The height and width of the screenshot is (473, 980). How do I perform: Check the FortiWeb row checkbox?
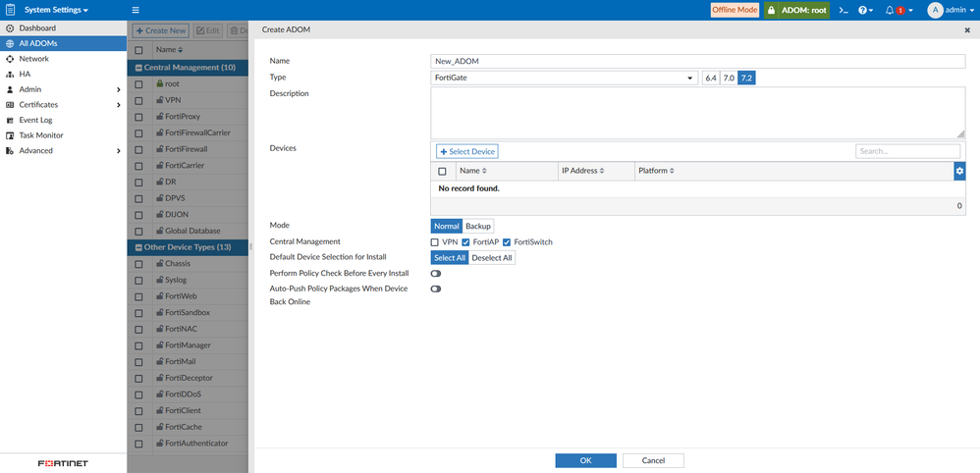138,296
